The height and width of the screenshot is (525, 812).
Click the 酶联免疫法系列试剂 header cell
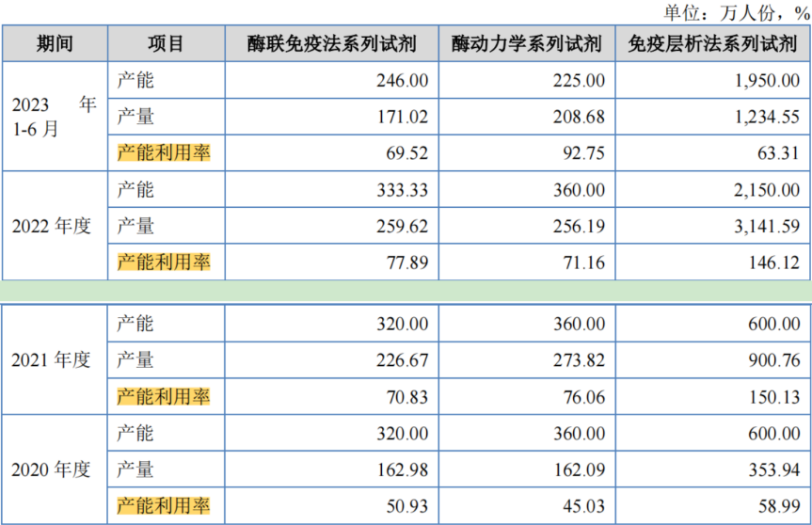332,44
